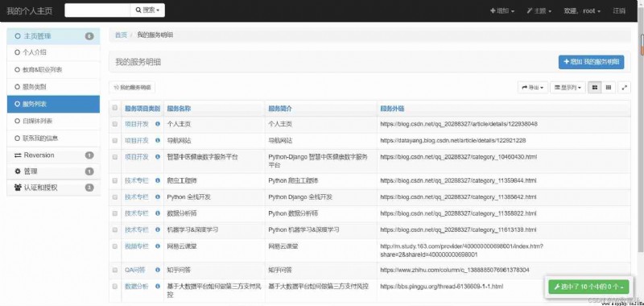Click info icon in 智慧中医健康数字服务平台 row

[x=158, y=156]
